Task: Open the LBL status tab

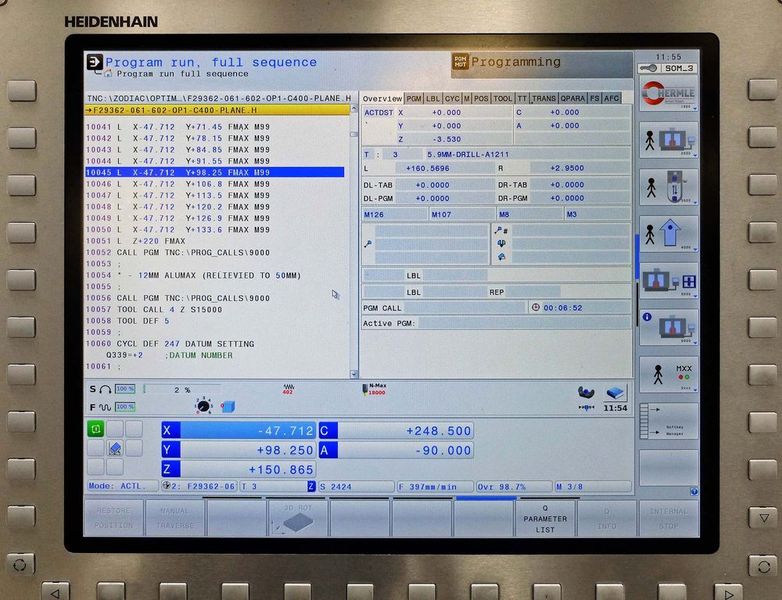Action: coord(433,99)
